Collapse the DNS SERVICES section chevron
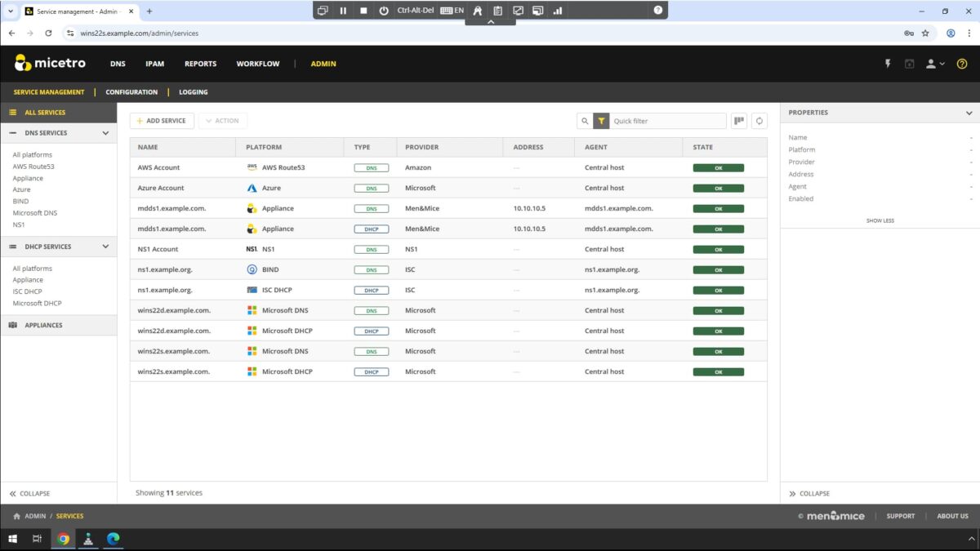The width and height of the screenshot is (980, 551). pos(105,132)
